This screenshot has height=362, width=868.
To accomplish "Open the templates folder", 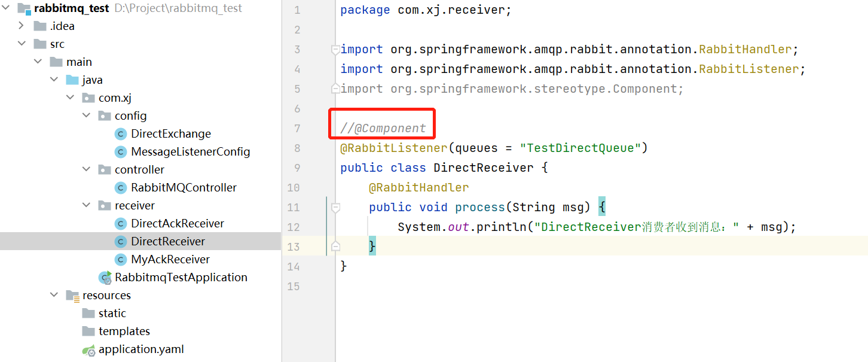I will pyautogui.click(x=124, y=331).
